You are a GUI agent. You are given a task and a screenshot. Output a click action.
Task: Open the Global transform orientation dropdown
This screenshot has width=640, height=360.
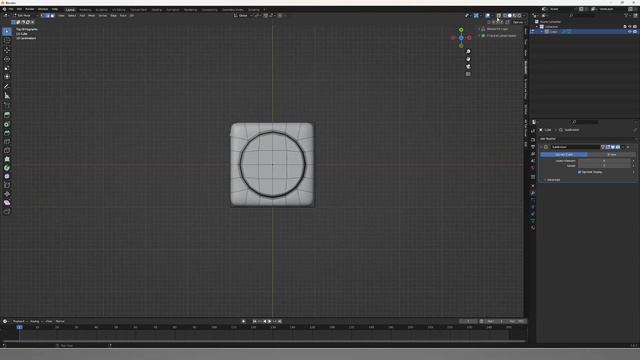coord(243,16)
